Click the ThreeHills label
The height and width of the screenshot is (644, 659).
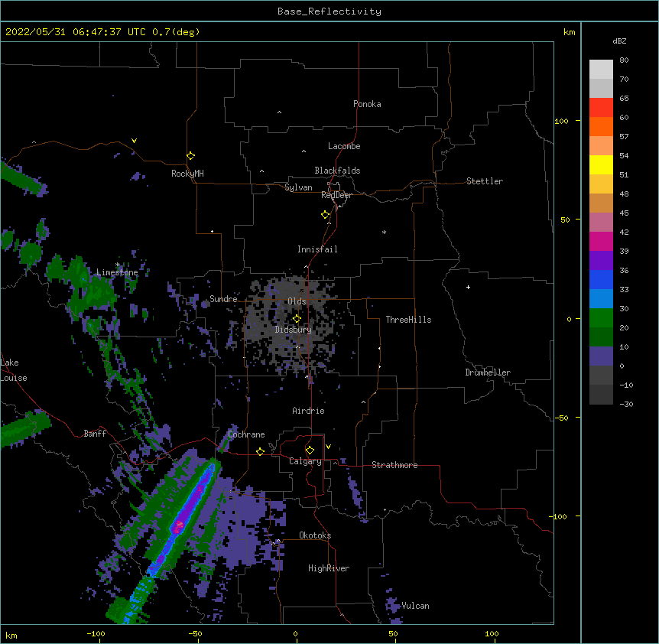pyautogui.click(x=408, y=320)
